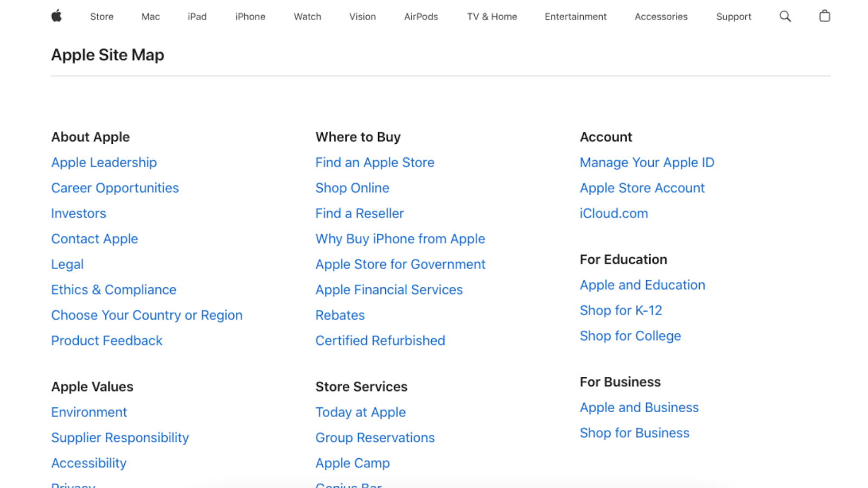Open the Shop Online link
Image resolution: width=868 pixels, height=488 pixels.
[353, 188]
